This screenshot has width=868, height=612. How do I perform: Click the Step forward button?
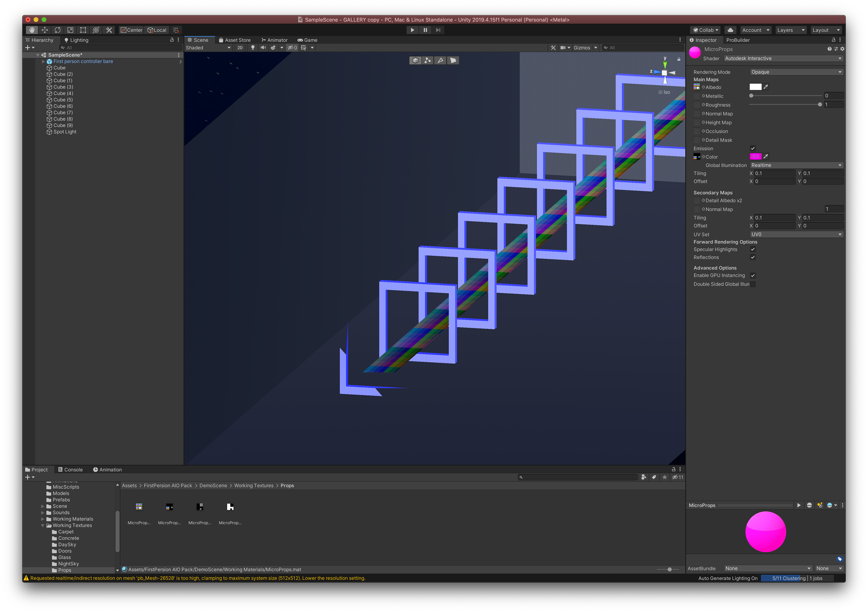438,30
